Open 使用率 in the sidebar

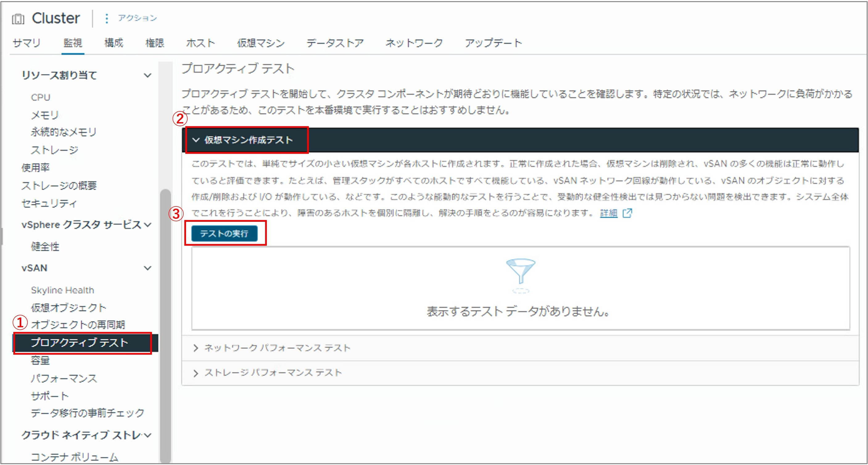click(35, 168)
